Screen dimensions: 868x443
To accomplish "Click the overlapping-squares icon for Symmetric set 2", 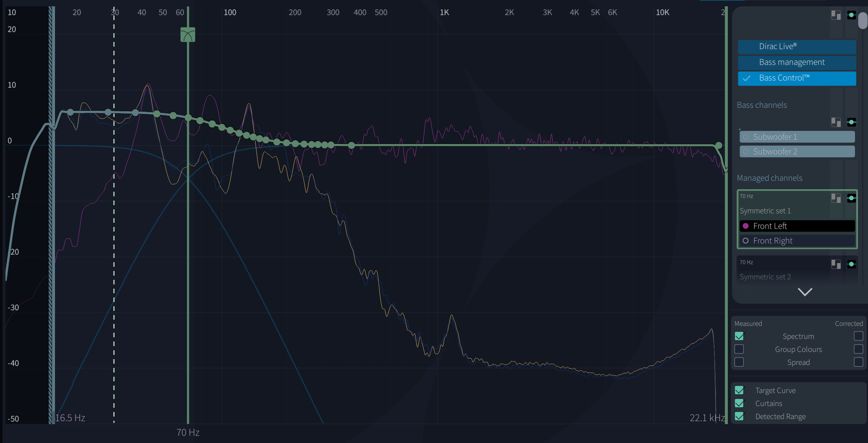I will (836, 264).
